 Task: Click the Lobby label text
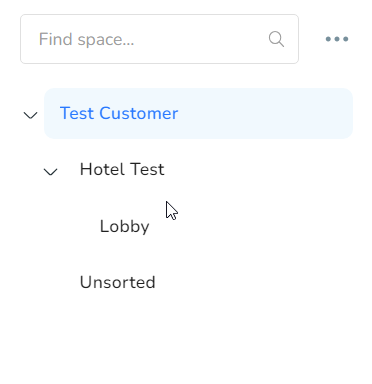125,227
